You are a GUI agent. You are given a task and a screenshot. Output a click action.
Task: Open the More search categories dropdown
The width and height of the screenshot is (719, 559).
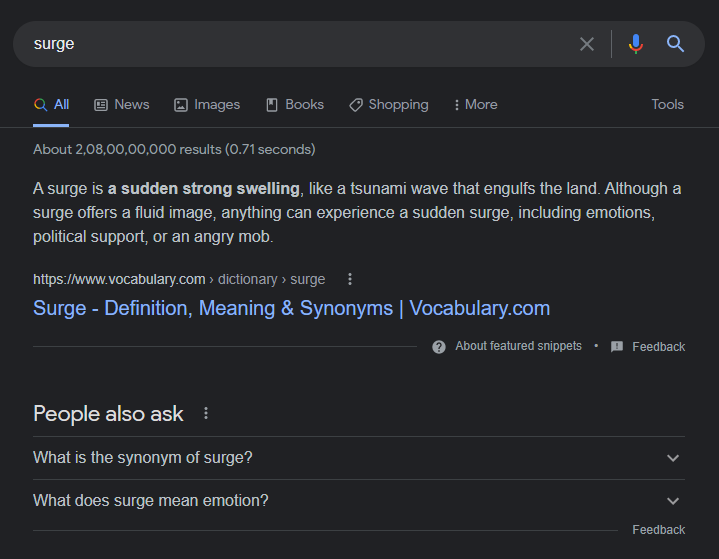tap(475, 105)
